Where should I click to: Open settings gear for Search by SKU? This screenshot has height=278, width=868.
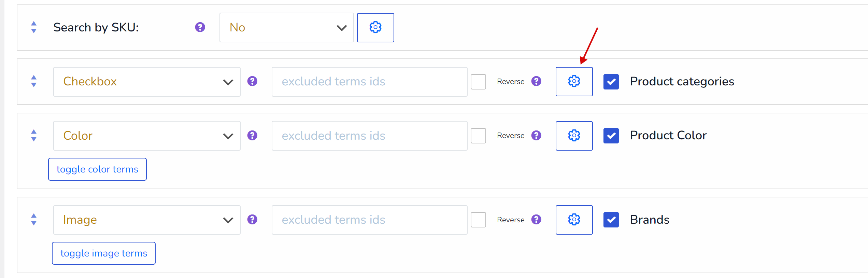pos(375,28)
